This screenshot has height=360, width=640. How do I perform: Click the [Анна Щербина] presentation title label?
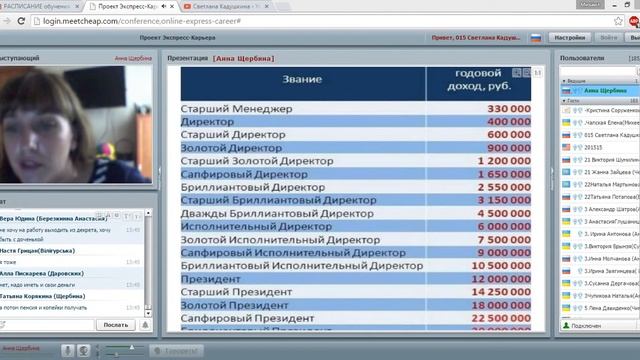point(244,58)
